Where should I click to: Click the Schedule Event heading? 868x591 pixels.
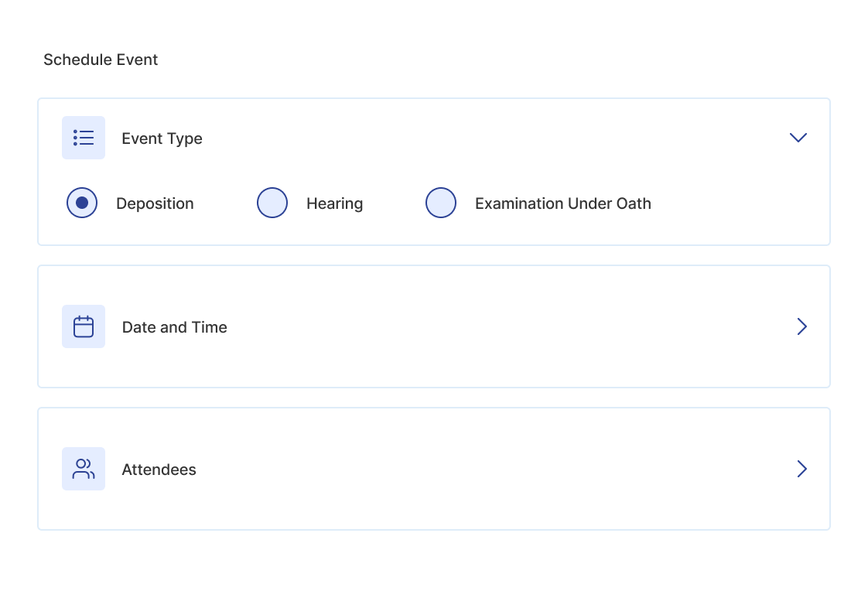pos(101,60)
